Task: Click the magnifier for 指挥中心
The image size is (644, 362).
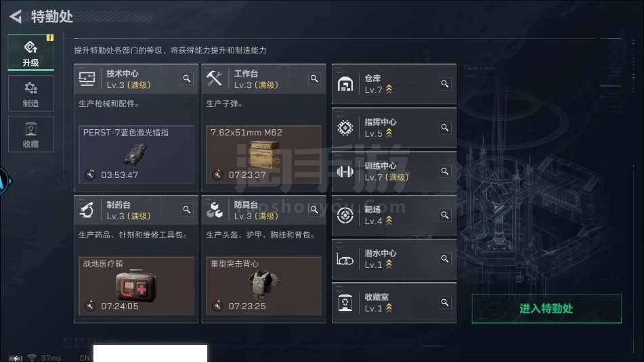Action: coord(445,128)
